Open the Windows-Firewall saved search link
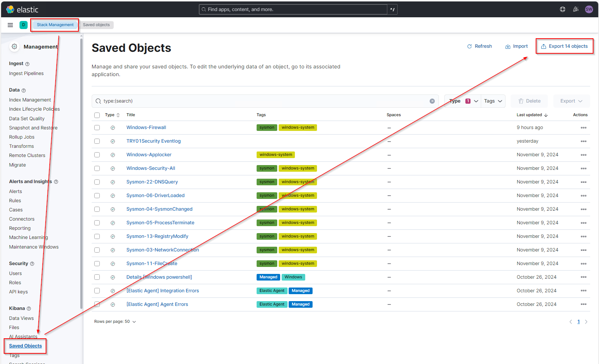Viewport: 599px width, 364px height. point(146,128)
